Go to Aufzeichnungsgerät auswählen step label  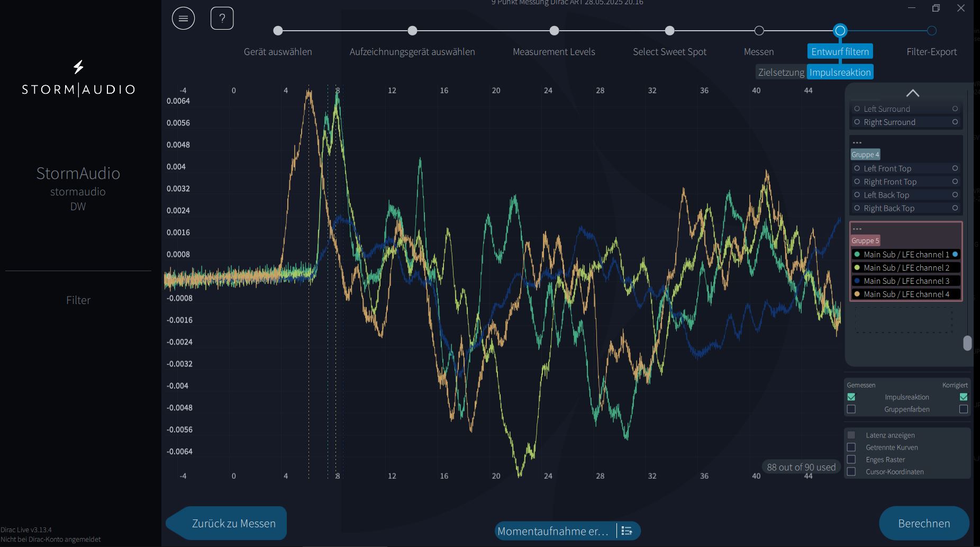(412, 51)
